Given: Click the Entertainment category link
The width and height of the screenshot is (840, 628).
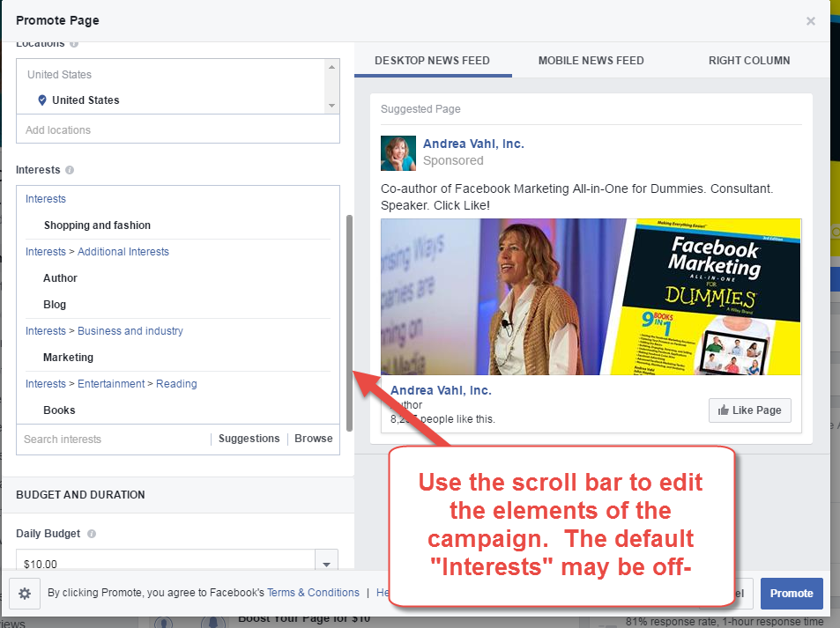Looking at the screenshot, I should tap(111, 384).
